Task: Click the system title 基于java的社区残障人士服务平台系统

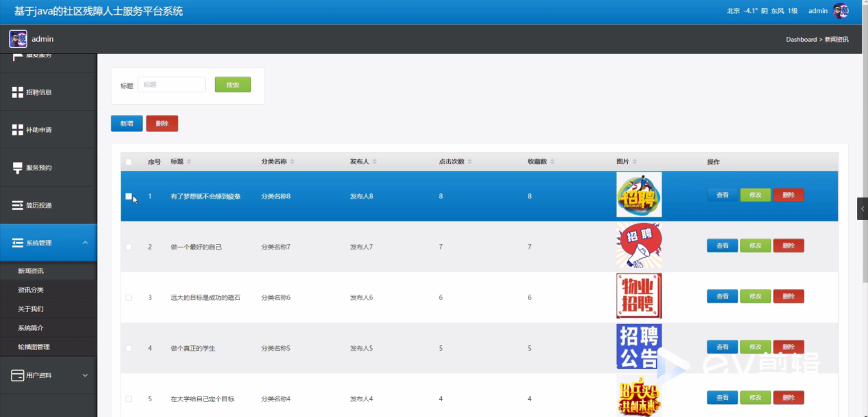Action: [98, 12]
